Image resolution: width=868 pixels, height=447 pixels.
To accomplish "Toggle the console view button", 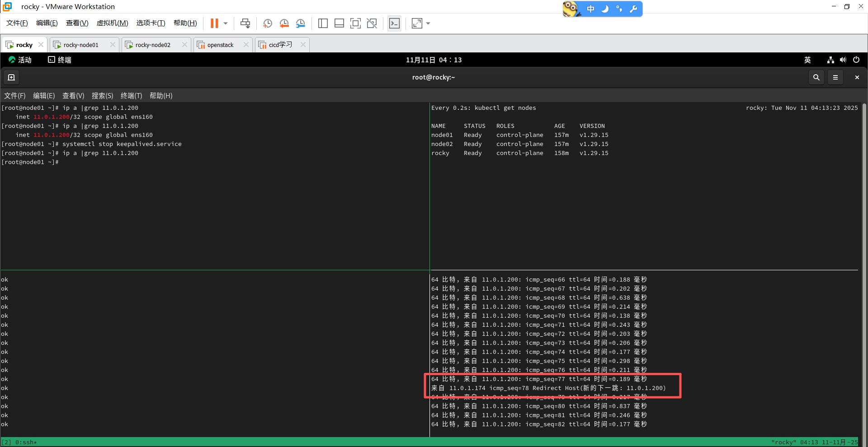I will (394, 23).
